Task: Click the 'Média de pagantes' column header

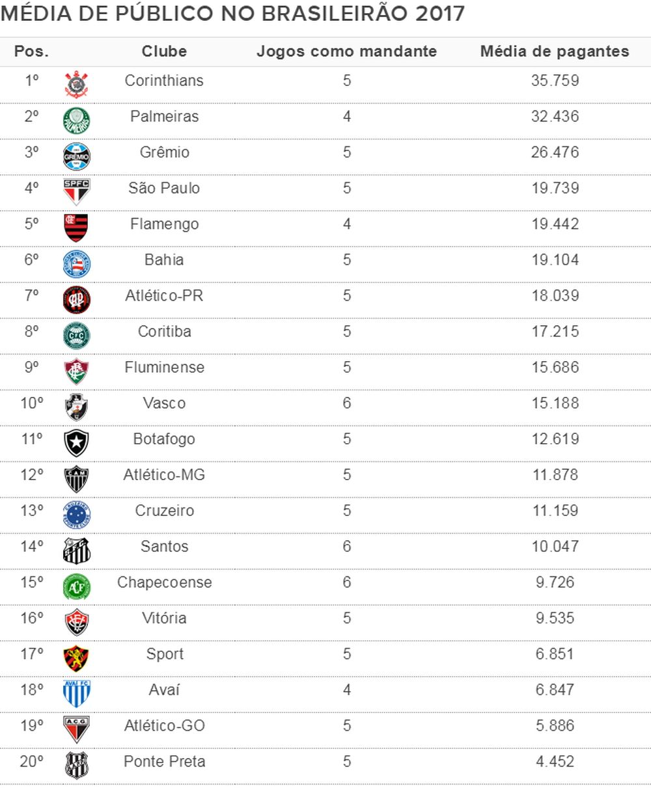Action: 555,51
